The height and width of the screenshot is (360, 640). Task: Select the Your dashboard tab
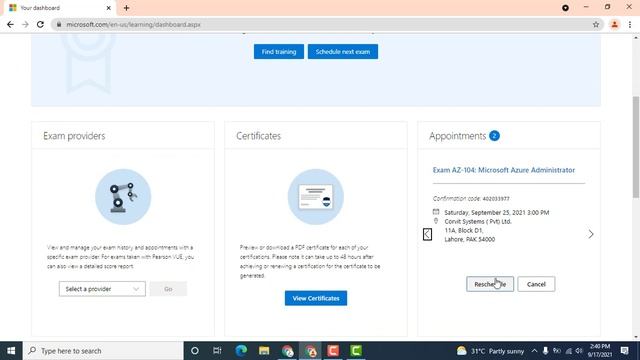[x=60, y=8]
